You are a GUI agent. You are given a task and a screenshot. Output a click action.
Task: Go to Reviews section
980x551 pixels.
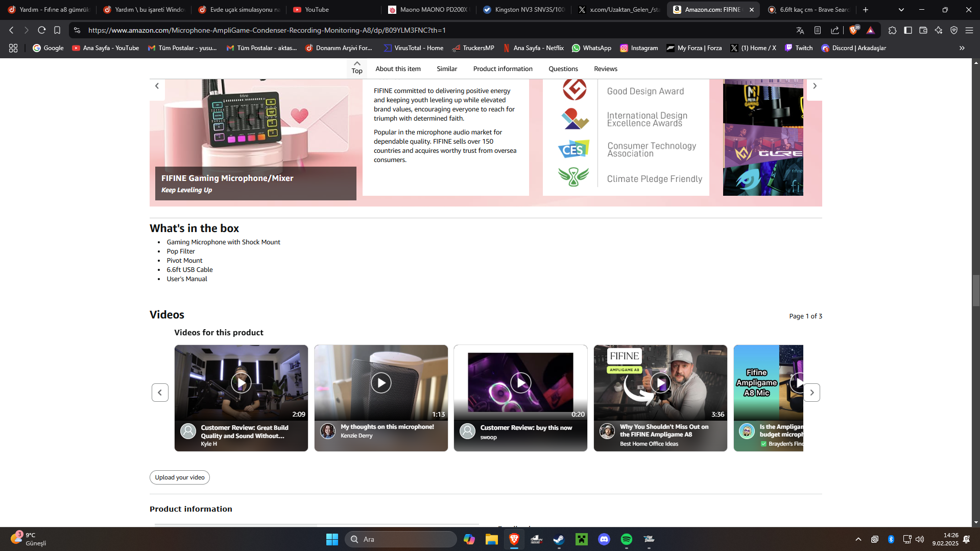(606, 69)
